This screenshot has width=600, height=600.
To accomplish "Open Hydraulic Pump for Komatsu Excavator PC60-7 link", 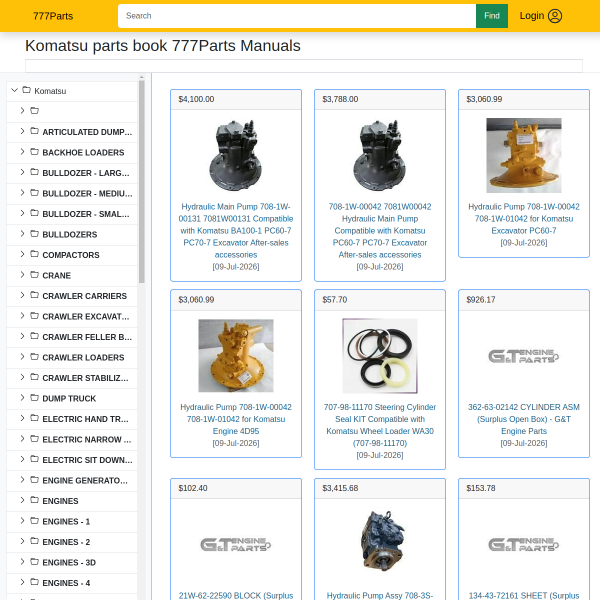I will click(524, 218).
